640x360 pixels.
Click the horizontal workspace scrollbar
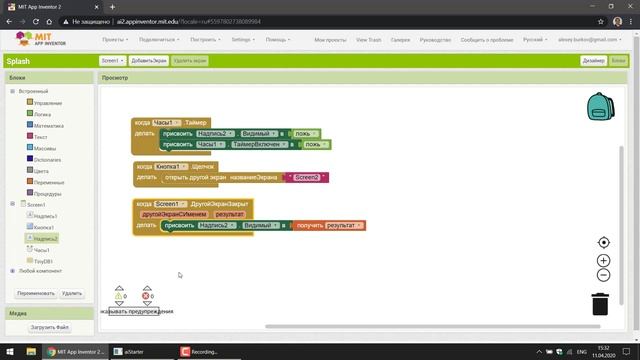click(x=433, y=327)
